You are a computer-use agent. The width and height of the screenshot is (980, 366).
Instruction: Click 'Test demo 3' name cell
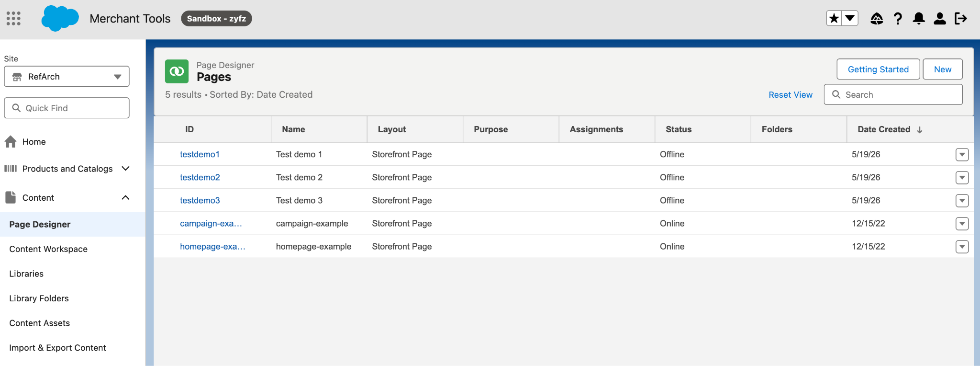(x=299, y=200)
